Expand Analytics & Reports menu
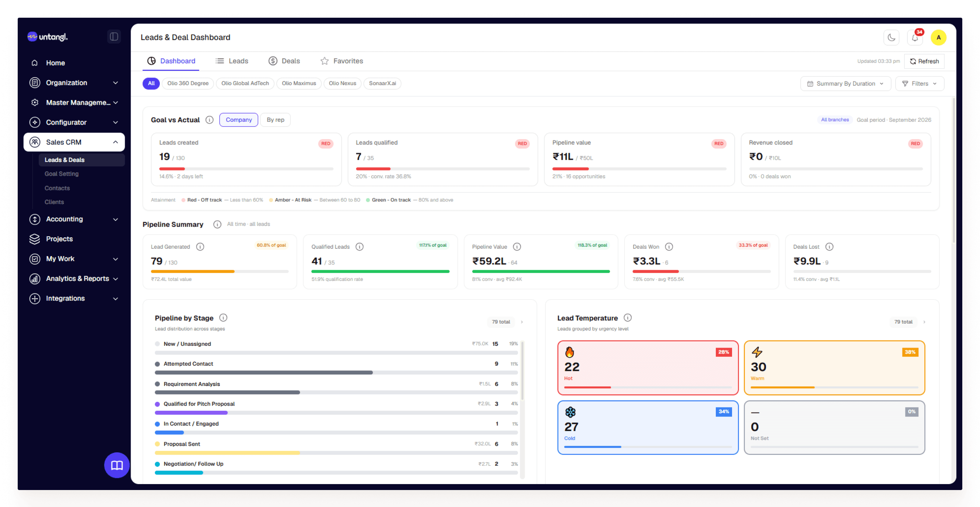 pos(74,279)
